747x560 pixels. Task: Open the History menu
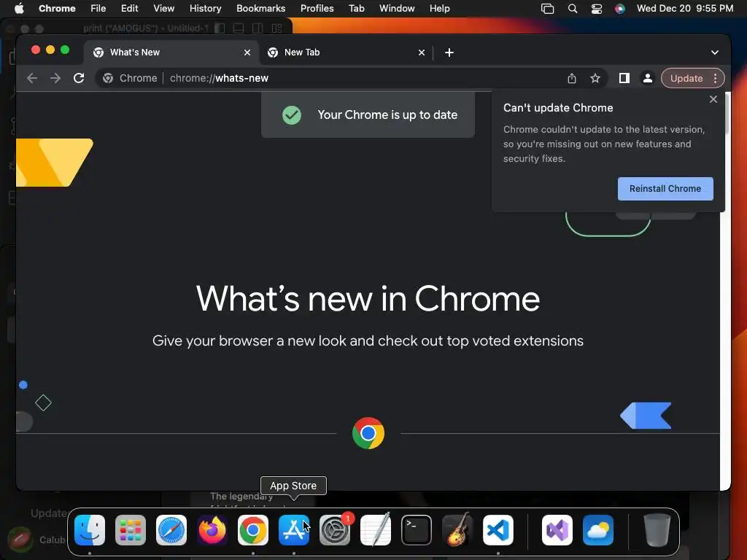click(x=205, y=9)
